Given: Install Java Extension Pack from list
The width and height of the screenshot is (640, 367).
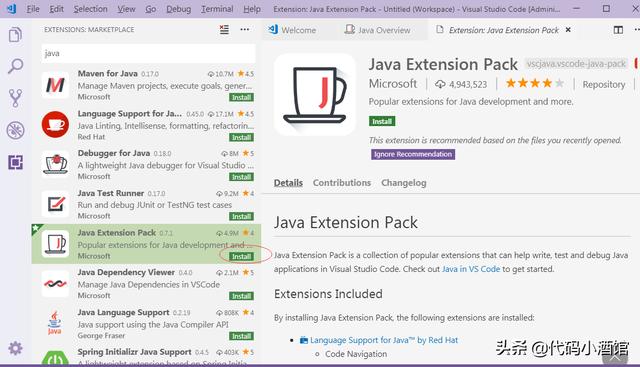Looking at the screenshot, I should pyautogui.click(x=241, y=256).
